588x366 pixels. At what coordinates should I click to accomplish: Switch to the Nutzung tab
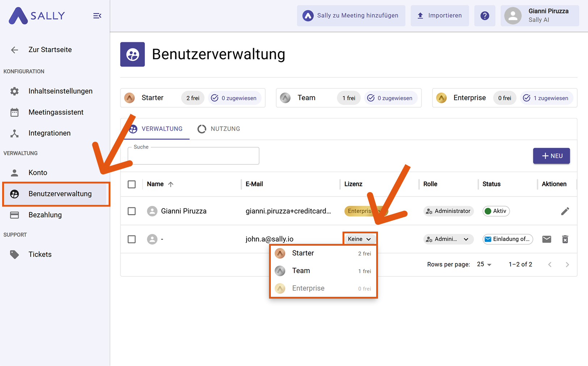(x=219, y=129)
